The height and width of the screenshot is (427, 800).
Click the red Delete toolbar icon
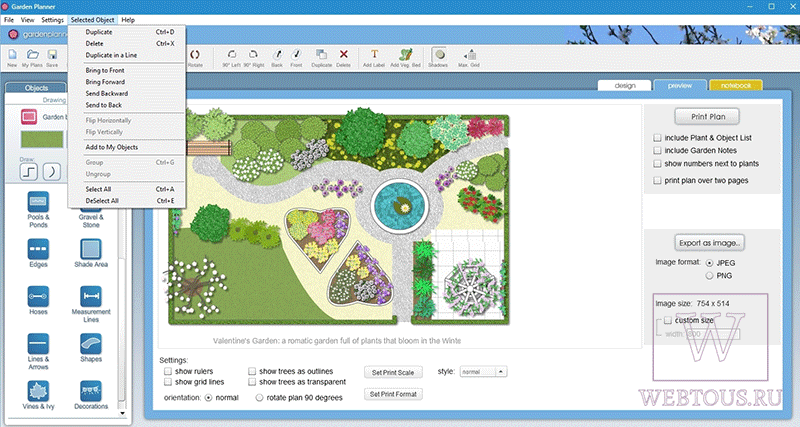[x=343, y=55]
